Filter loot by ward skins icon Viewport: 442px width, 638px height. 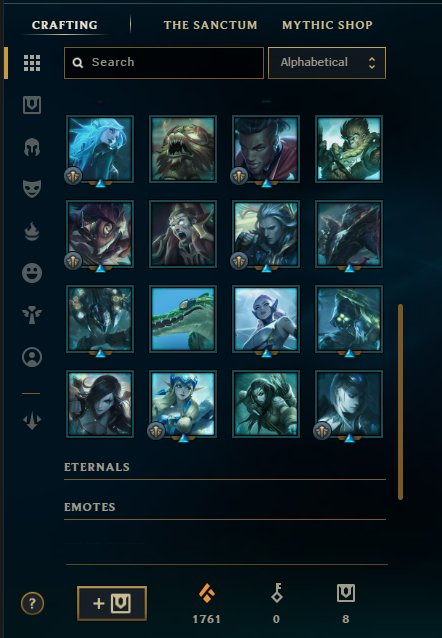point(32,315)
